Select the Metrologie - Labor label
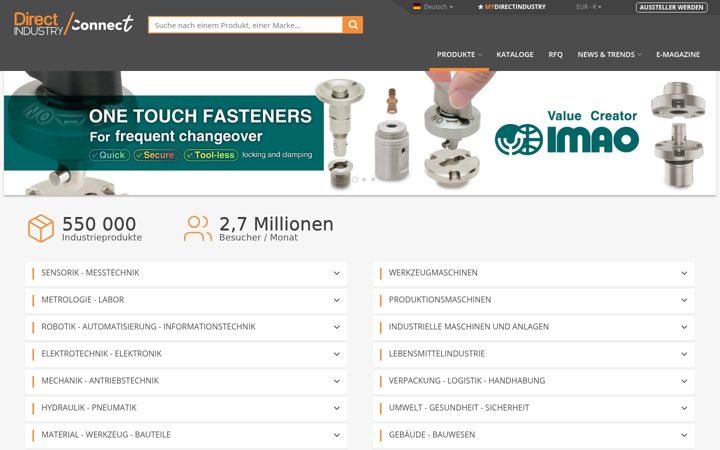720x450 pixels. click(x=83, y=300)
